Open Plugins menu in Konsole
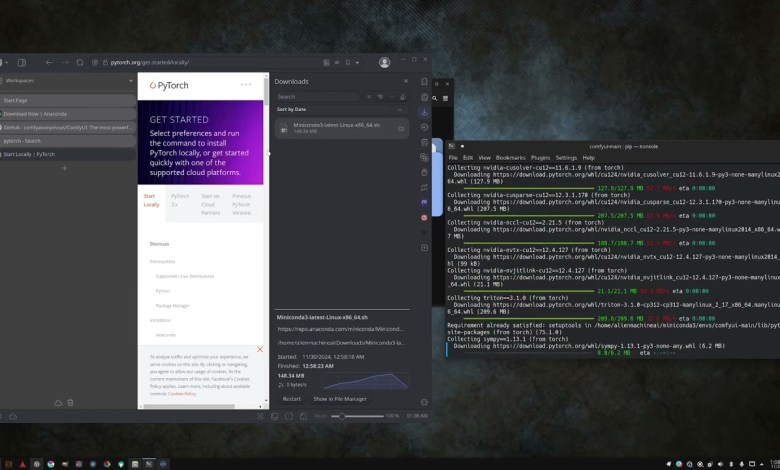 pyautogui.click(x=540, y=158)
